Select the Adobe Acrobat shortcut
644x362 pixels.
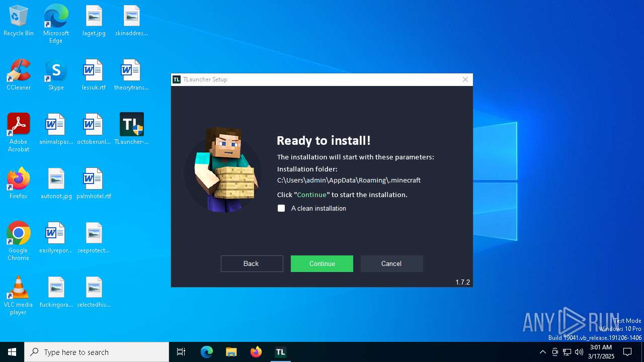[x=19, y=133]
